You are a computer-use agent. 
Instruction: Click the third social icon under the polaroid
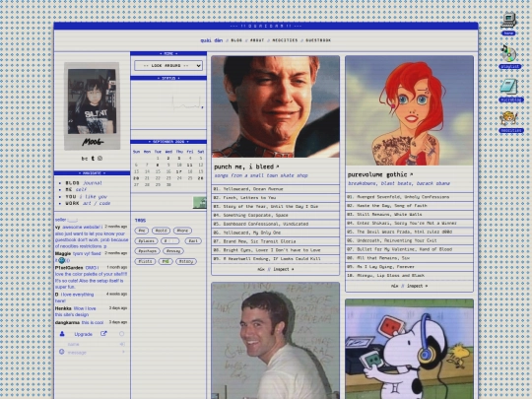pos(100,158)
